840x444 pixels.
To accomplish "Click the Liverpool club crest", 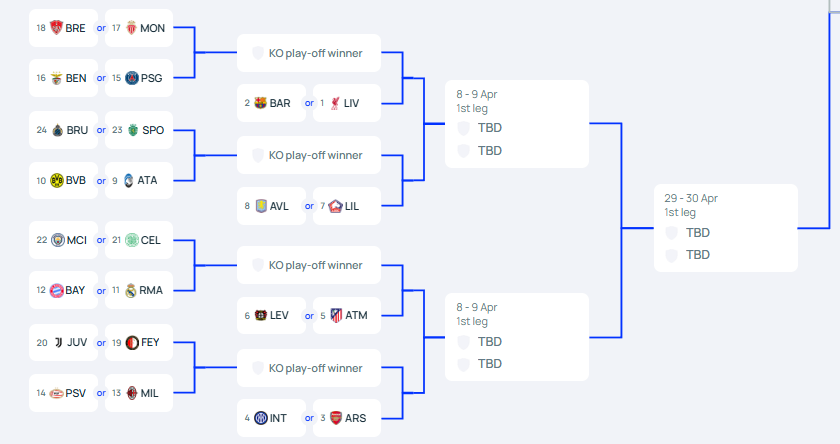I will click(x=335, y=103).
